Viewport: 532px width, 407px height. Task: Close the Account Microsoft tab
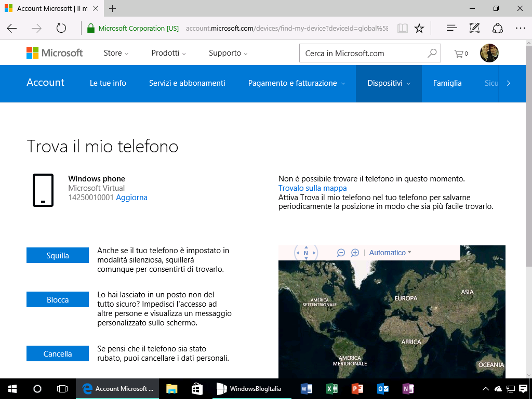click(96, 8)
